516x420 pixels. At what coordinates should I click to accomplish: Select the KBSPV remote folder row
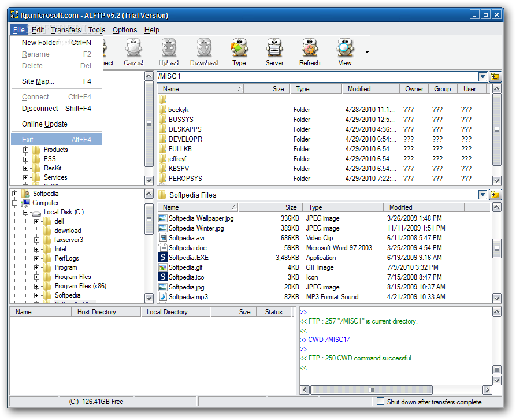pos(324,168)
